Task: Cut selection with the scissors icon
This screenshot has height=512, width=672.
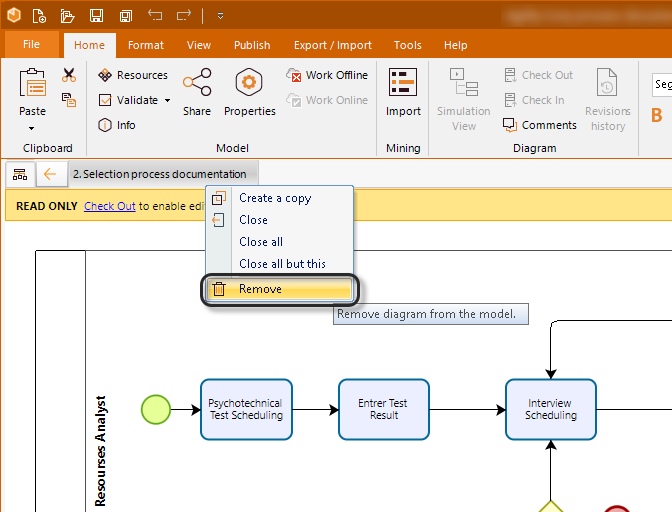Action: pyautogui.click(x=69, y=75)
